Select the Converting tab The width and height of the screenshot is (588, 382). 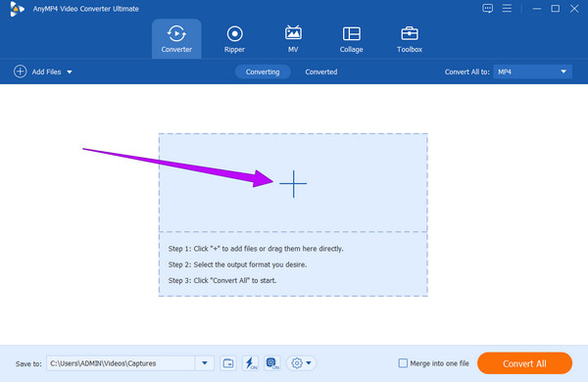(x=263, y=72)
